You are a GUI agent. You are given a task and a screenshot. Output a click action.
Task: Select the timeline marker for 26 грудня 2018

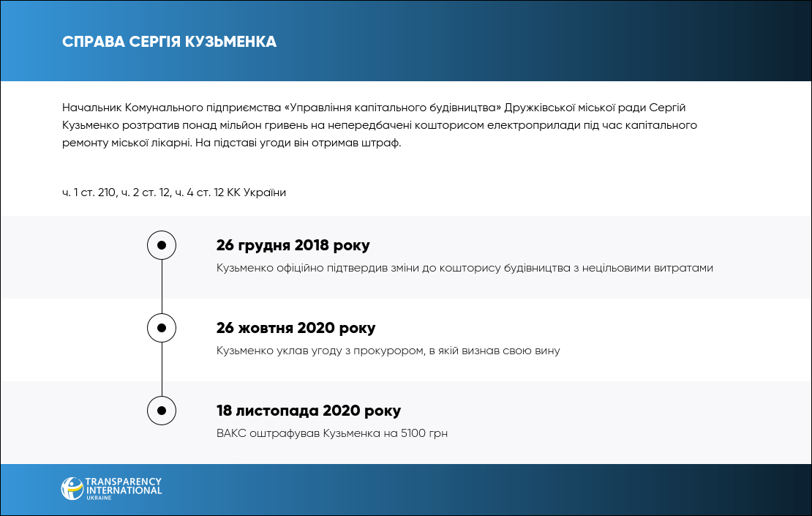click(162, 244)
